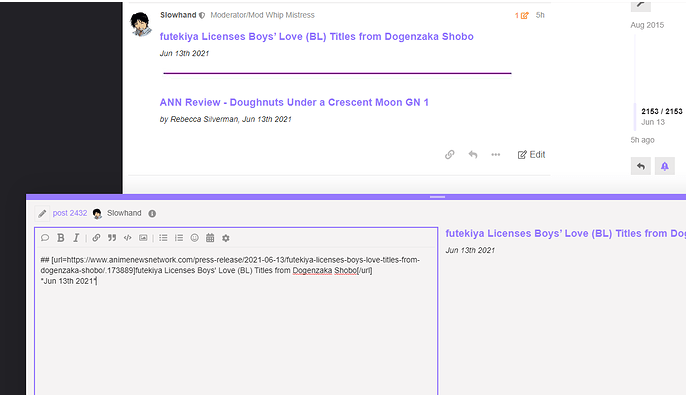The height and width of the screenshot is (395, 692).
Task: Open futekiya Licenses Boys' Love article link
Action: tap(316, 37)
